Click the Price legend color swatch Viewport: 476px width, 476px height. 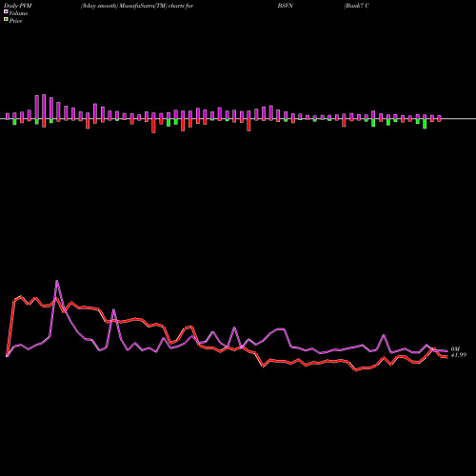pos(6,19)
